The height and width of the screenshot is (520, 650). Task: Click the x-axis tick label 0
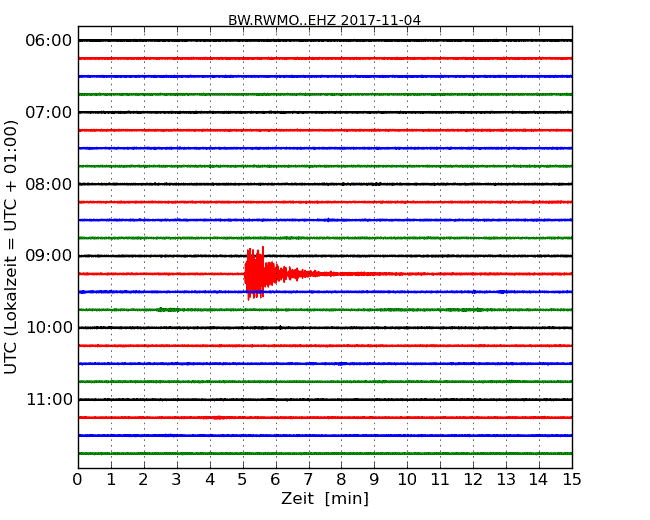click(x=78, y=479)
